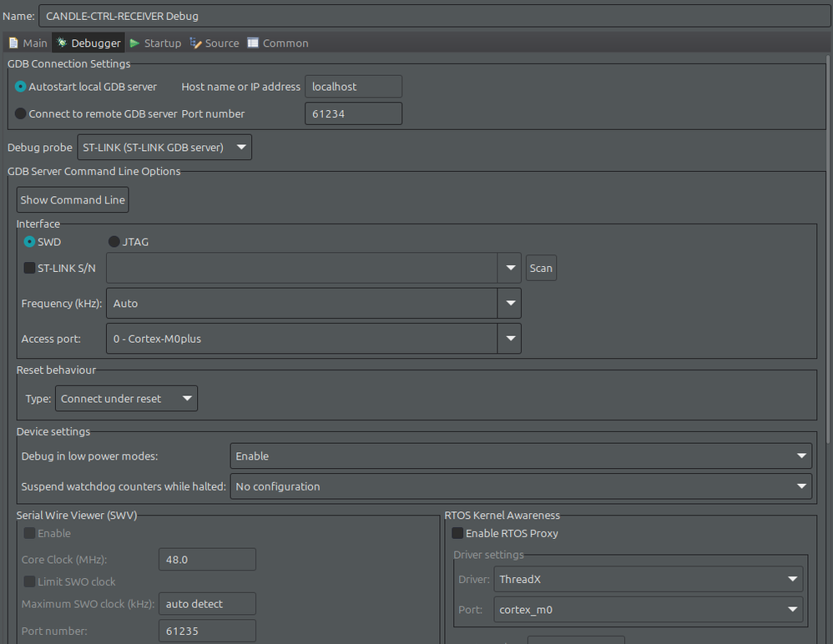Click the Source tab icon
The image size is (833, 644).
[195, 43]
